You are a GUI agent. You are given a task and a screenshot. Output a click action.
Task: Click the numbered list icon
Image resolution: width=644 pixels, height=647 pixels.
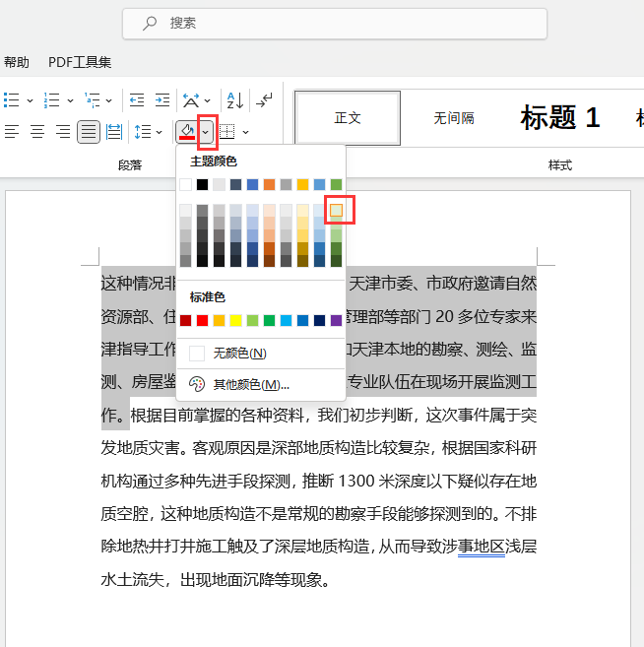[52, 100]
